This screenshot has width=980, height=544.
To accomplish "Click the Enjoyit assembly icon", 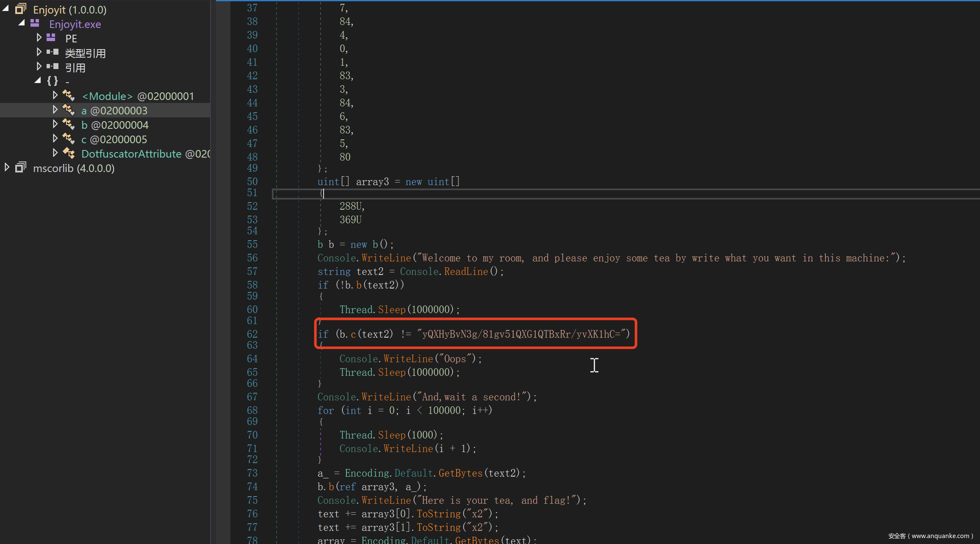I will tap(21, 8).
